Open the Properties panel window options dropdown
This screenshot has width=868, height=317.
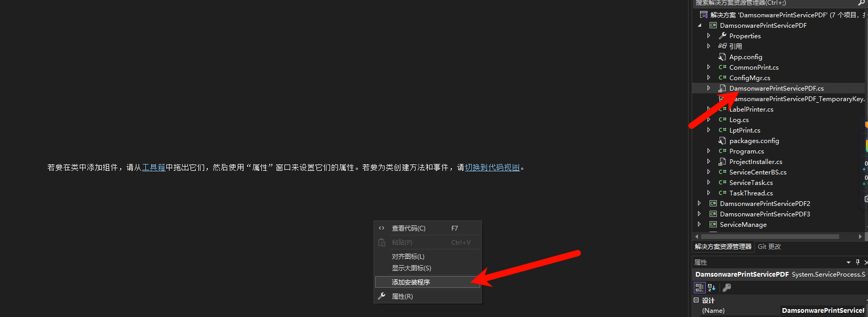click(x=849, y=262)
